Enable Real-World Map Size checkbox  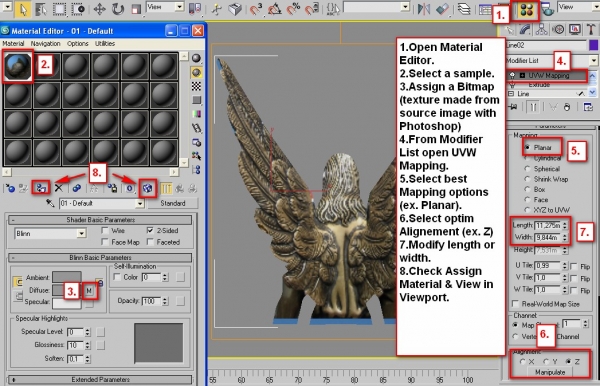coord(515,304)
